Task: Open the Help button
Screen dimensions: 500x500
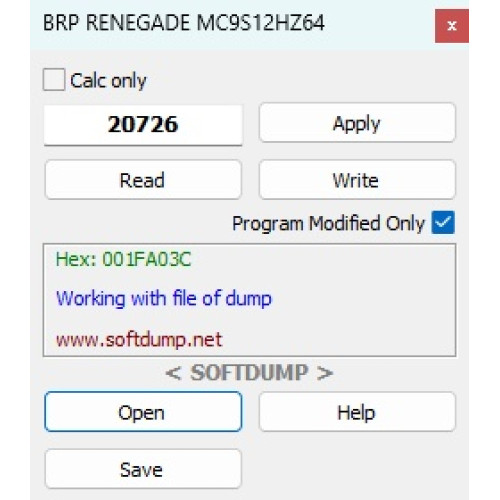Action: point(357,412)
